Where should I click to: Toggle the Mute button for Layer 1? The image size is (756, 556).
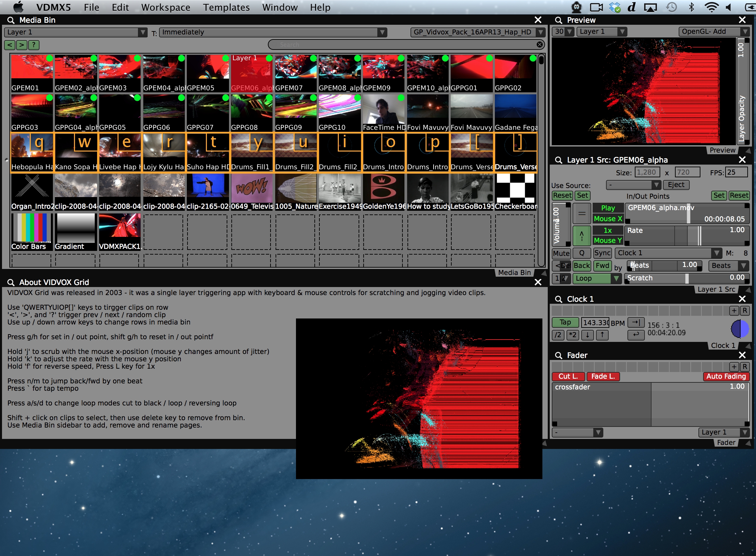pos(561,253)
